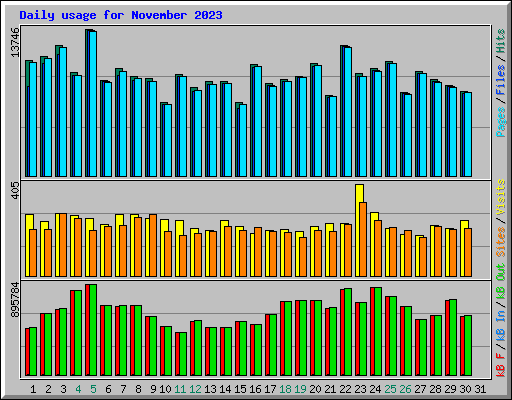The image size is (512, 400).
Task: Click the blue "kB In" legend label
Action: tap(500, 326)
